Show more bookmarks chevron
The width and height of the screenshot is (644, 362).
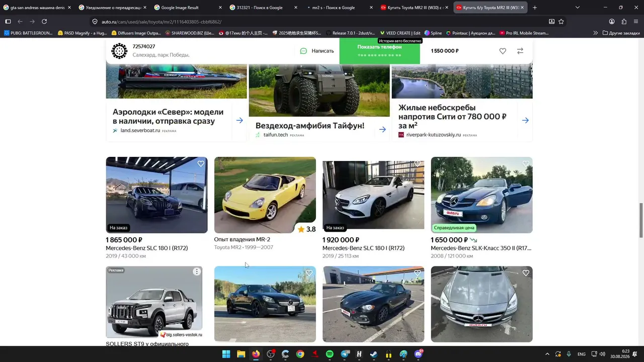(596, 33)
